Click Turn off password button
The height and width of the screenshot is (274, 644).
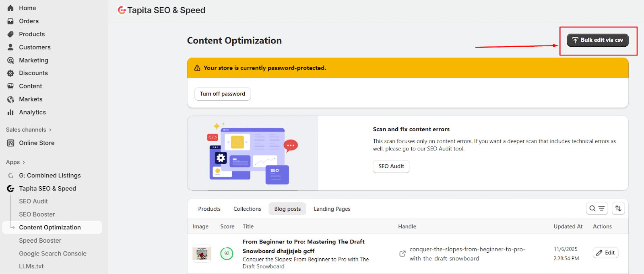coord(223,94)
